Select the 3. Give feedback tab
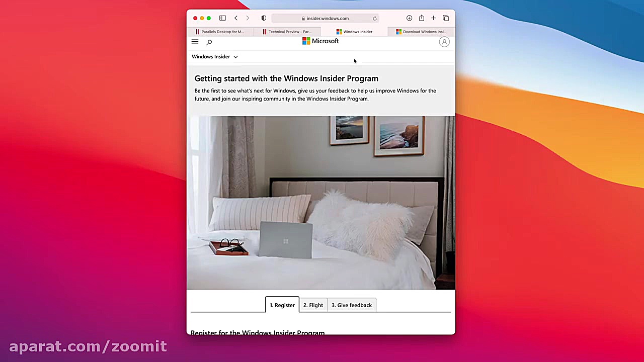Viewport: 644px width, 362px height. 352,305
